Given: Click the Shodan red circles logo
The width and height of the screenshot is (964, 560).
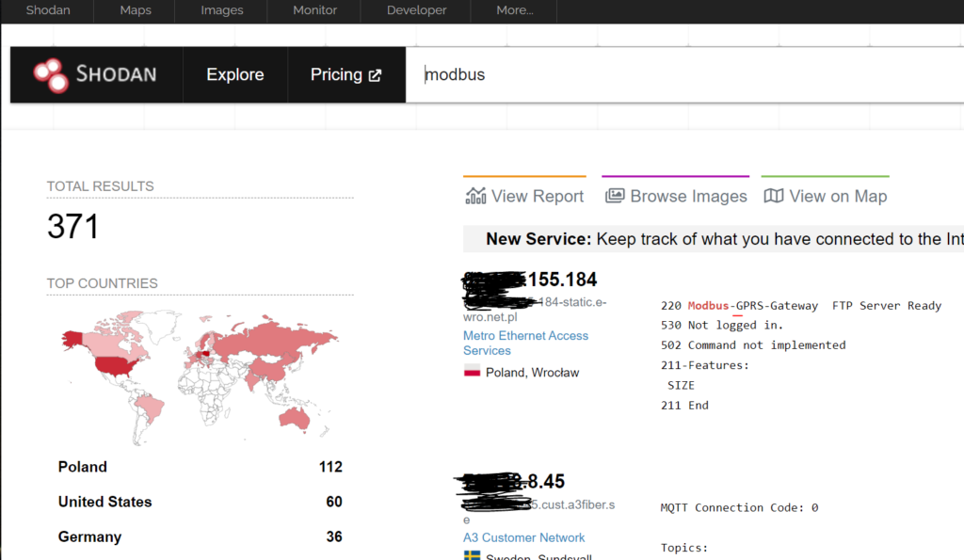Looking at the screenshot, I should [51, 75].
